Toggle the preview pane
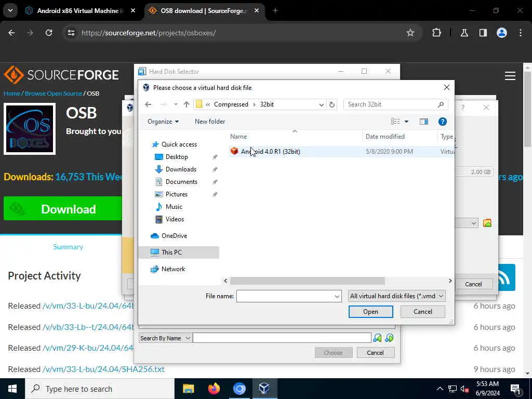The image size is (532, 399). tap(424, 122)
